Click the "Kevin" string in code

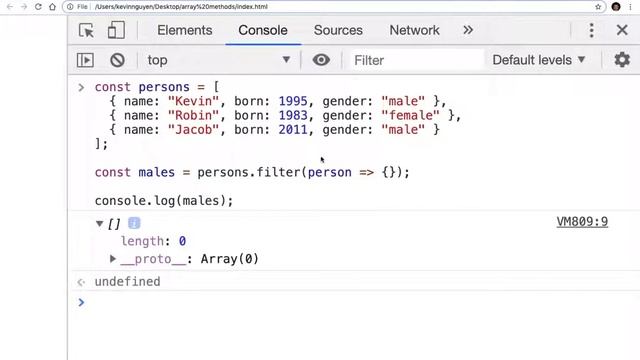193,101
